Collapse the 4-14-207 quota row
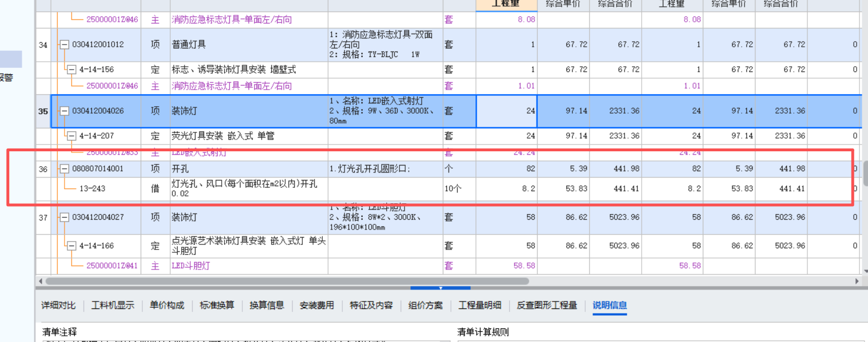The width and height of the screenshot is (868, 342). click(71, 136)
